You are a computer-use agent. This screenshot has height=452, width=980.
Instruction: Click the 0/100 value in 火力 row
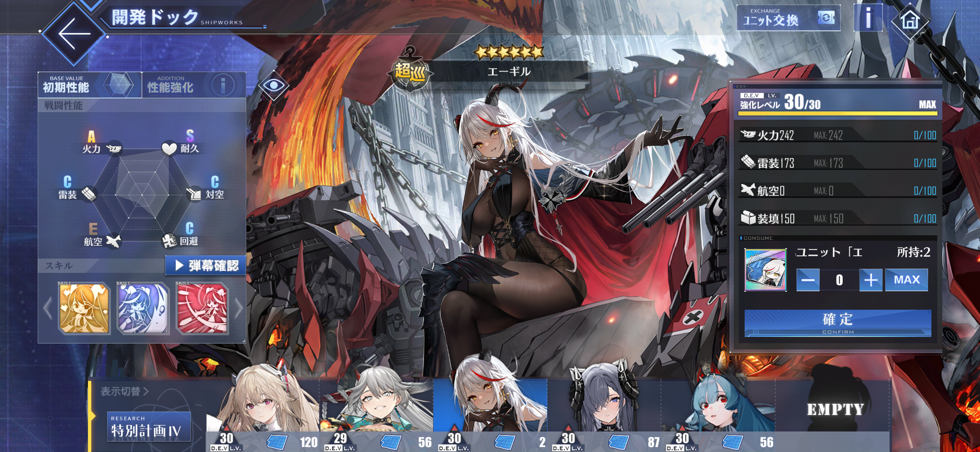click(x=925, y=135)
